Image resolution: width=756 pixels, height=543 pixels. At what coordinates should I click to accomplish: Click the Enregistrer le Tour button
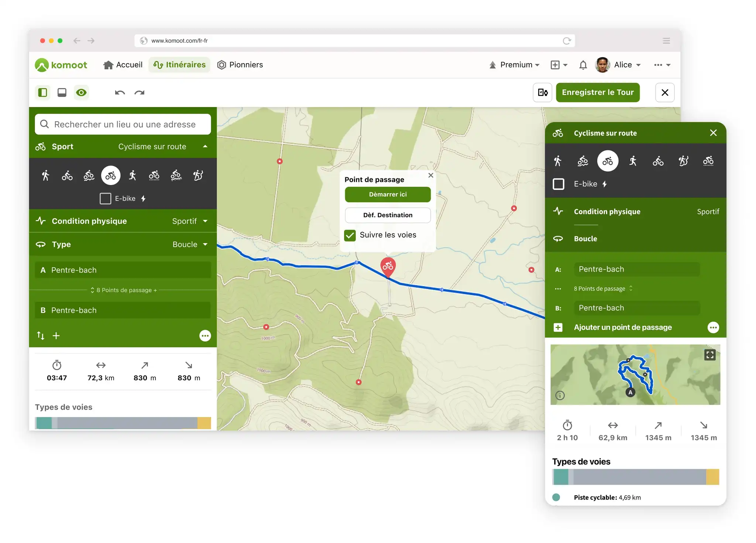click(597, 93)
